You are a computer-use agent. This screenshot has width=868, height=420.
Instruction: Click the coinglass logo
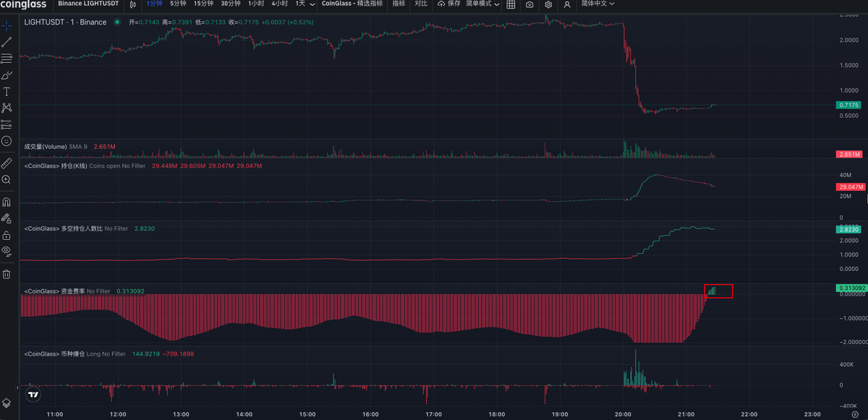[22, 4]
